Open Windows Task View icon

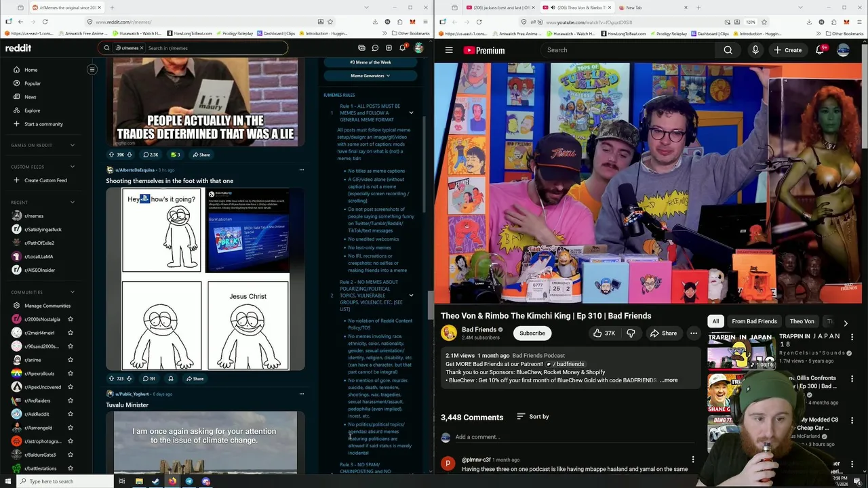click(x=122, y=481)
